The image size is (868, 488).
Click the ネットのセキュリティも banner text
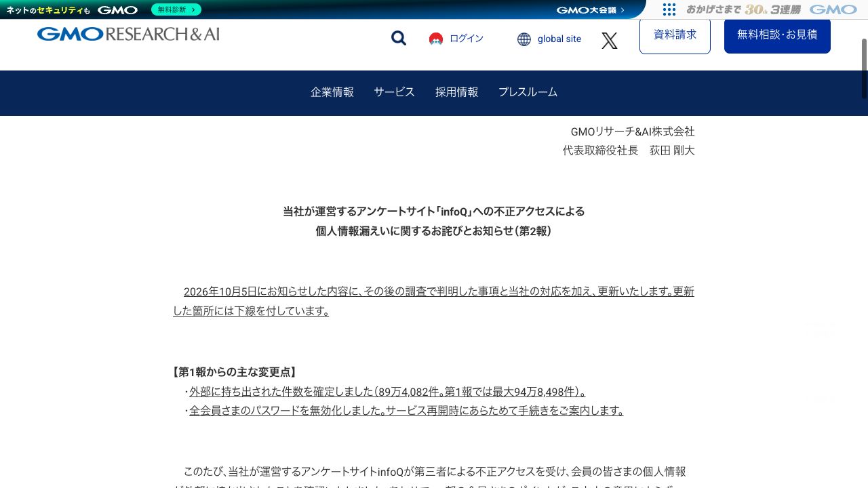point(48,9)
